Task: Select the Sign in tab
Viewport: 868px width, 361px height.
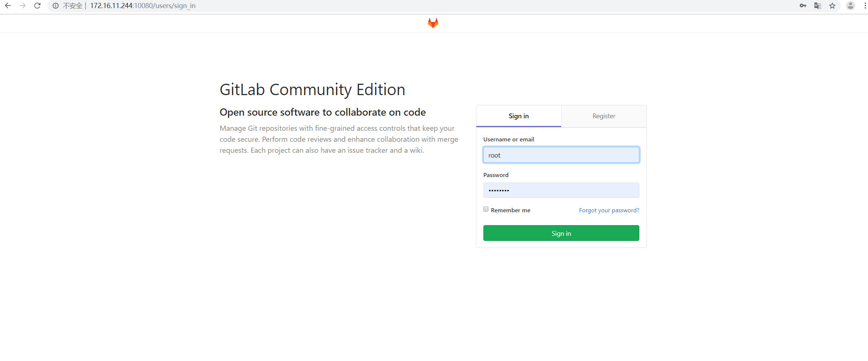Action: click(x=519, y=116)
